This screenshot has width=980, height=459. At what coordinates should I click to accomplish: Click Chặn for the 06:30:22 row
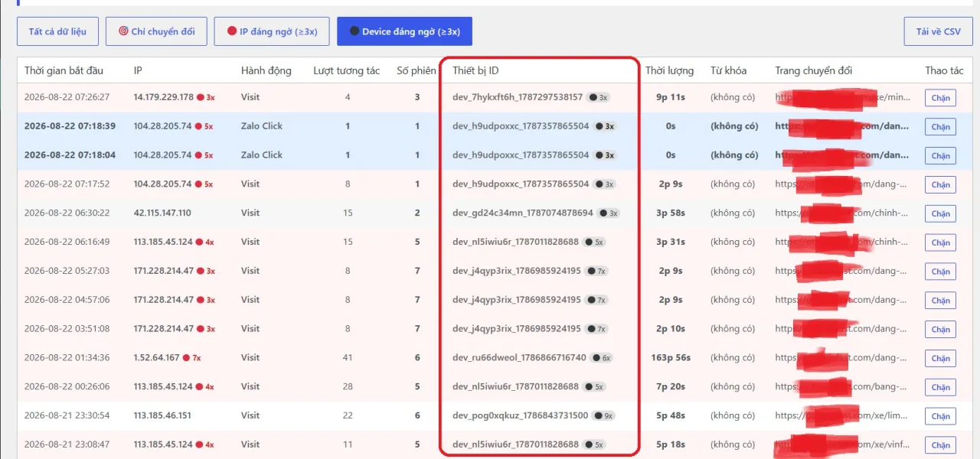pos(940,214)
